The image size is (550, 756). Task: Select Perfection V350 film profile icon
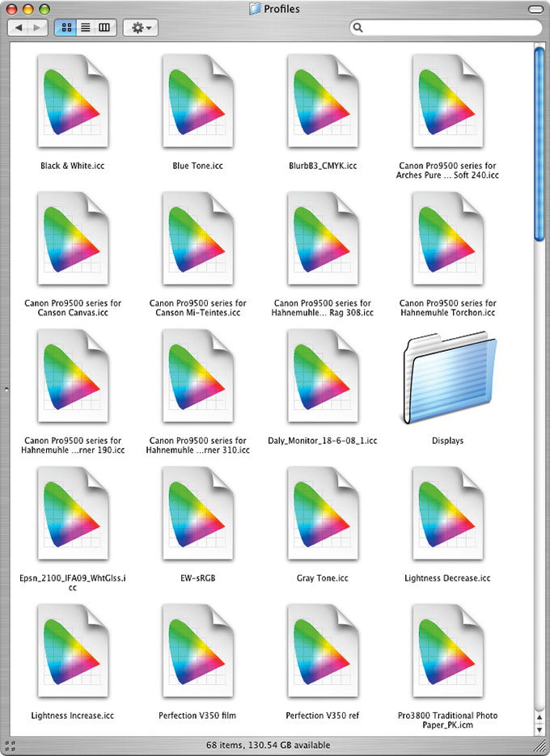pos(198,650)
